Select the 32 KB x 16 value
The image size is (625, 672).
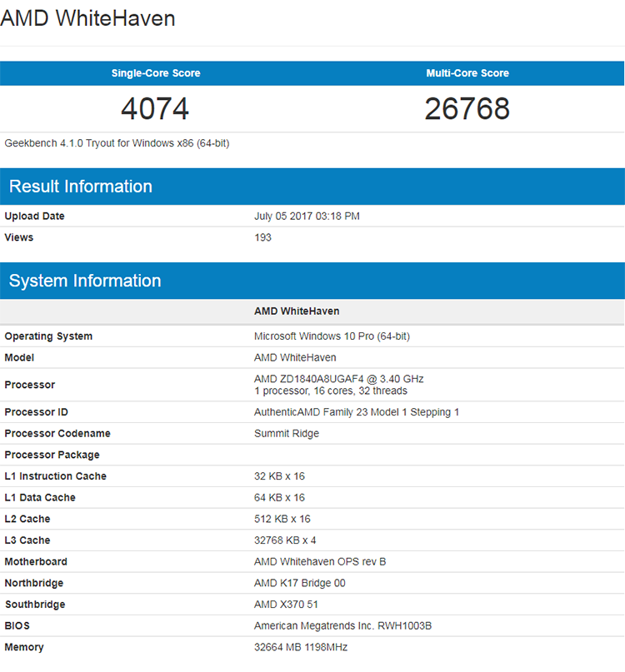[x=279, y=476]
